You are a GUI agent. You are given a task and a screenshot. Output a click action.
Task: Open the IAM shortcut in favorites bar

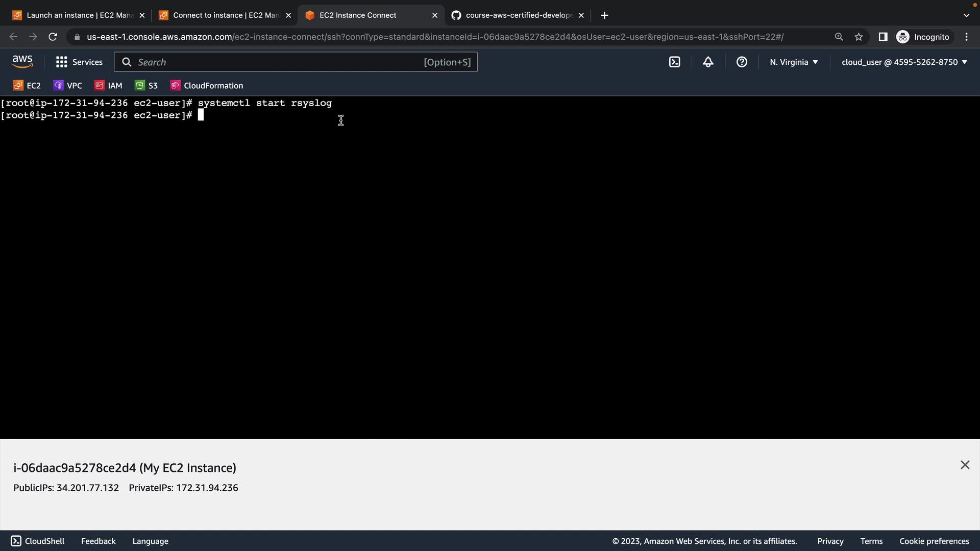click(x=109, y=86)
